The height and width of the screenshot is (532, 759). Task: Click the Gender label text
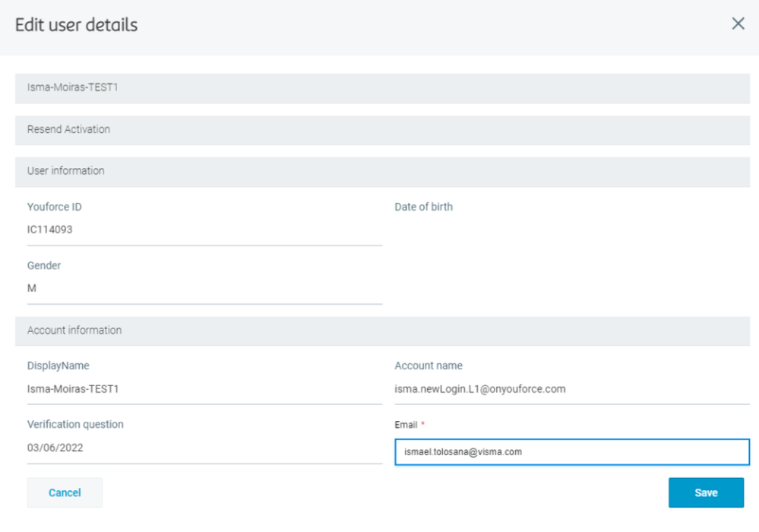pyautogui.click(x=44, y=266)
